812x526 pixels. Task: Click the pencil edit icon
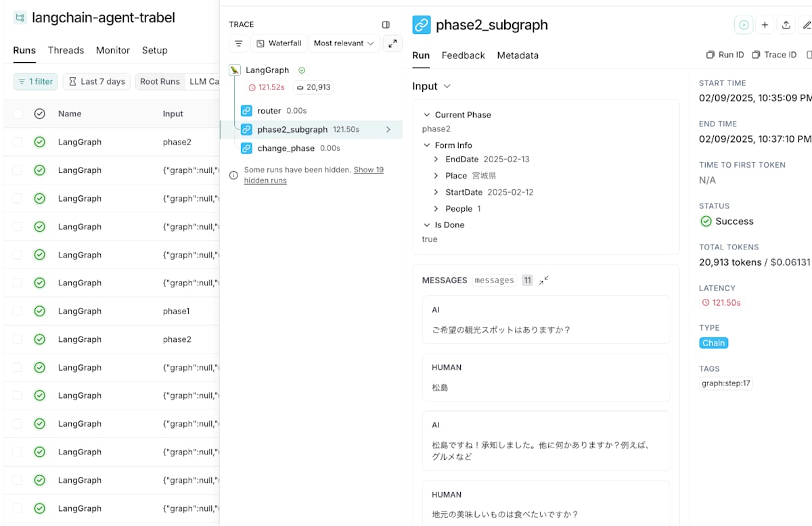[x=806, y=25]
